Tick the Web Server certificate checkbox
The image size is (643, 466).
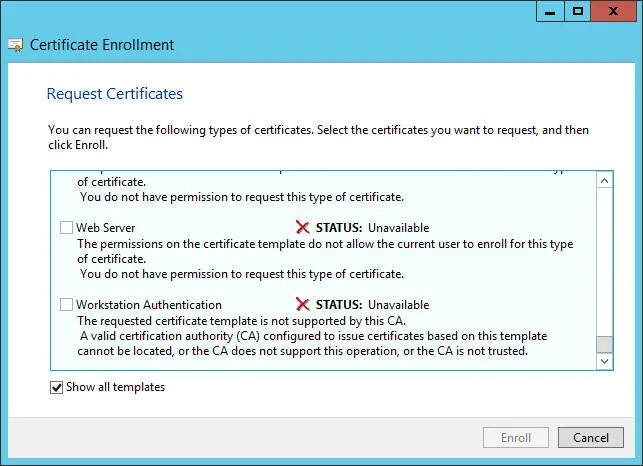[x=67, y=228]
